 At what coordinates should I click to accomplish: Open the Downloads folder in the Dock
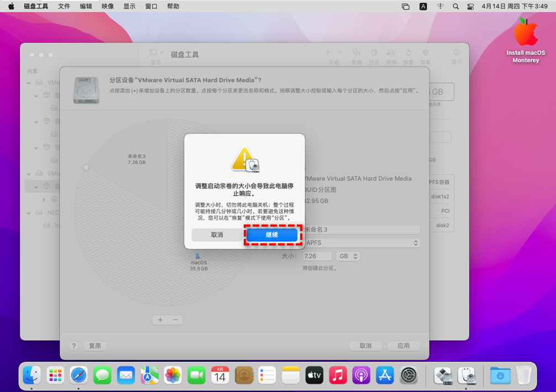pyautogui.click(x=500, y=375)
